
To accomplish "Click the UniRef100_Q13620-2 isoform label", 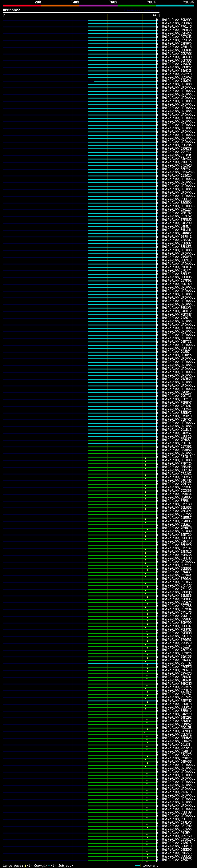I will tap(178, 172).
